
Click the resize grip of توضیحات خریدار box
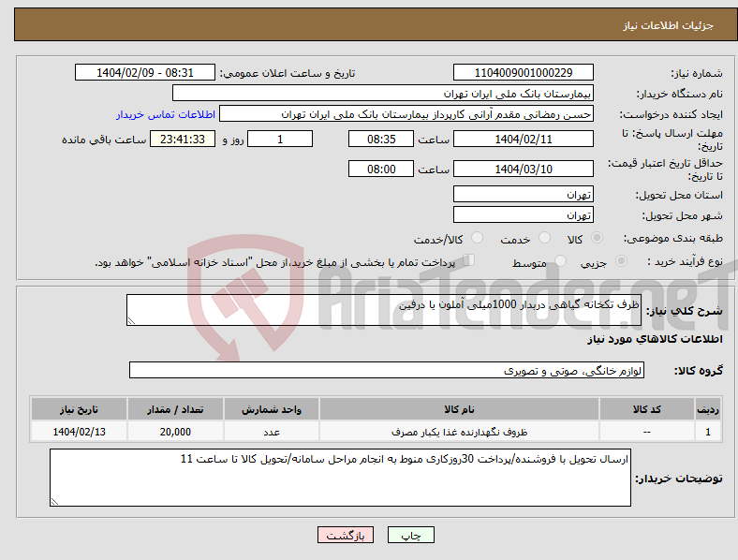(54, 502)
